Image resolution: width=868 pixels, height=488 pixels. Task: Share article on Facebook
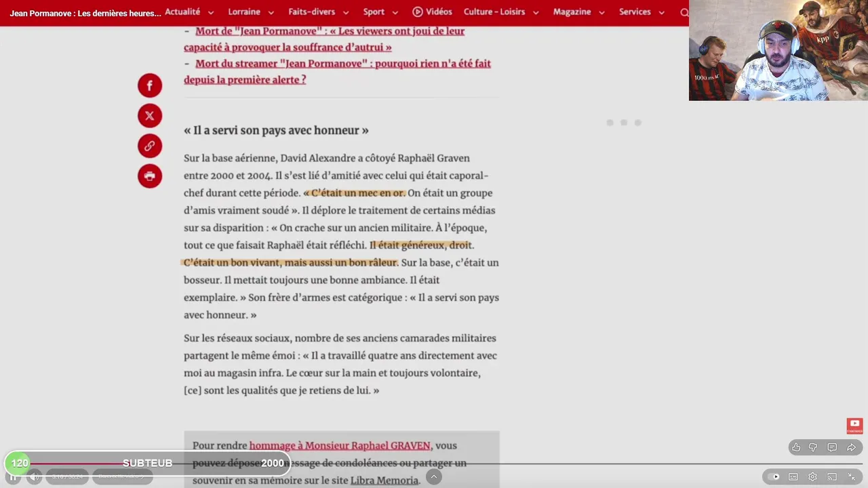coord(150,85)
